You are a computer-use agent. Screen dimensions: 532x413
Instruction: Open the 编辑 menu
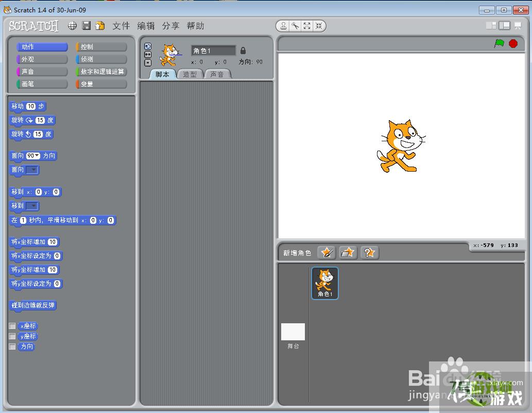pos(146,26)
